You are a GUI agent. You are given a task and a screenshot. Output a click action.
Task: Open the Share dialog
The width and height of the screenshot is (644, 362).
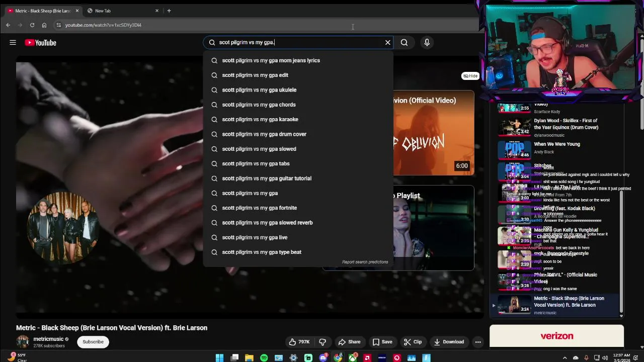tap(349, 342)
